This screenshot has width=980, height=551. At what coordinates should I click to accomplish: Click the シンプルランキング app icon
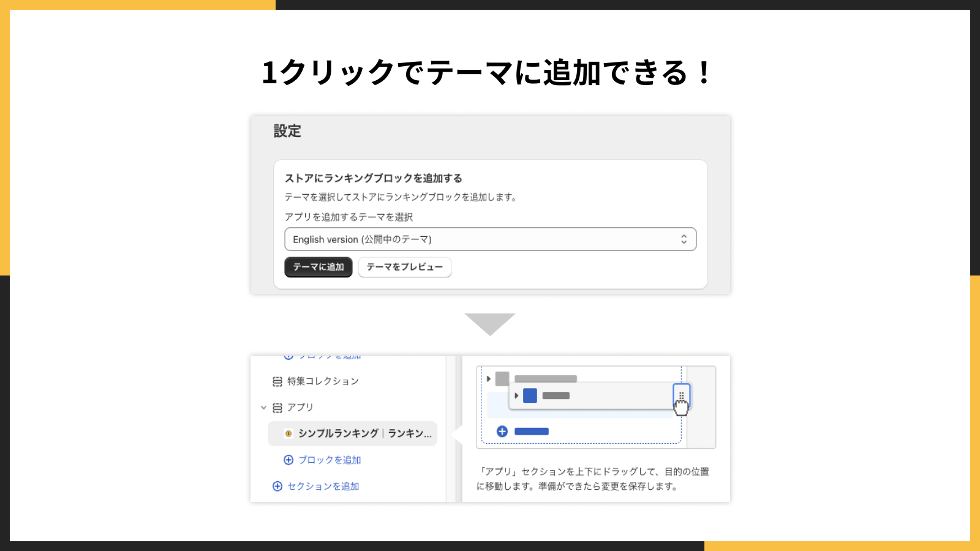[288, 433]
